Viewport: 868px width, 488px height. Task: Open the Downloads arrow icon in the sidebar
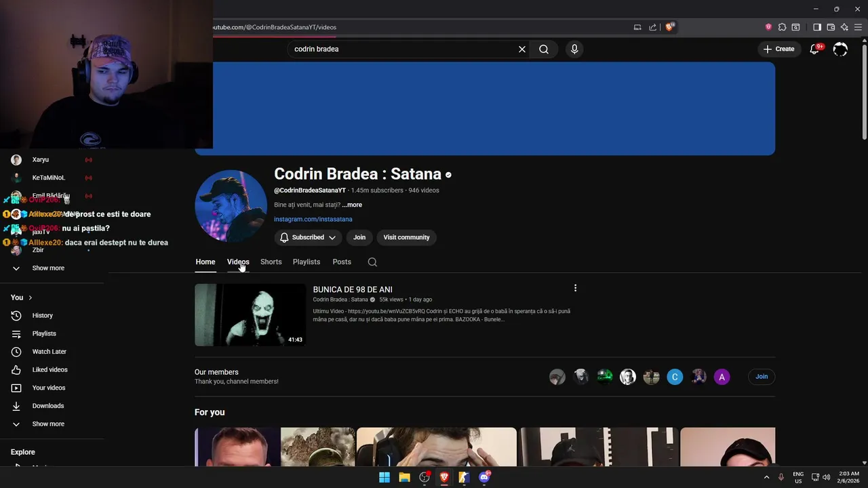[x=16, y=406]
